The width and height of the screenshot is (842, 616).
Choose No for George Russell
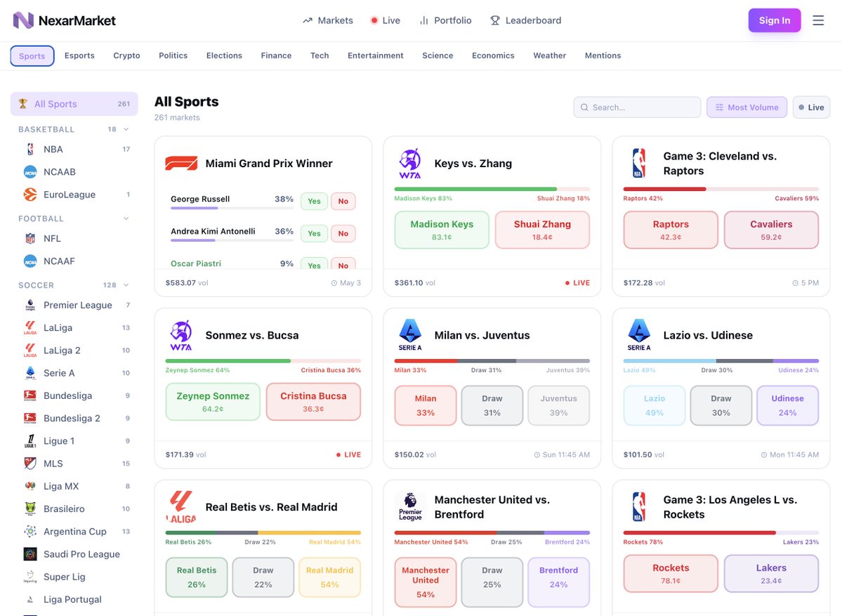click(343, 202)
